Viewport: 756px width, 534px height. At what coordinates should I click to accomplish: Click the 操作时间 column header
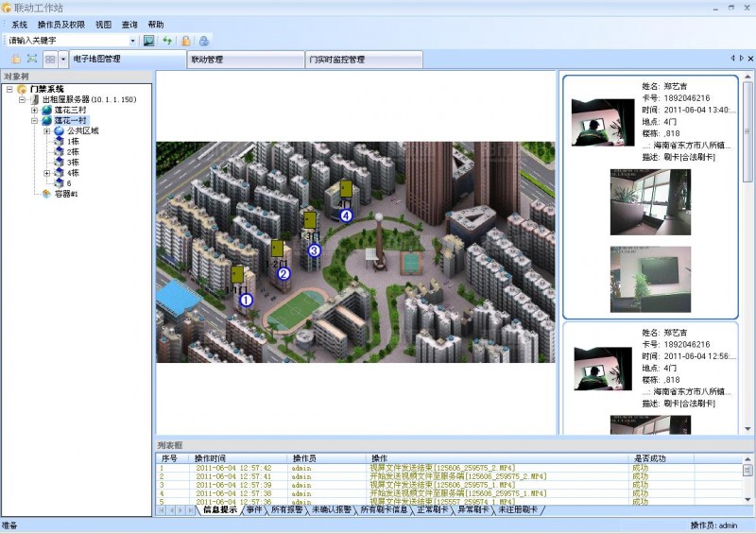(240, 458)
